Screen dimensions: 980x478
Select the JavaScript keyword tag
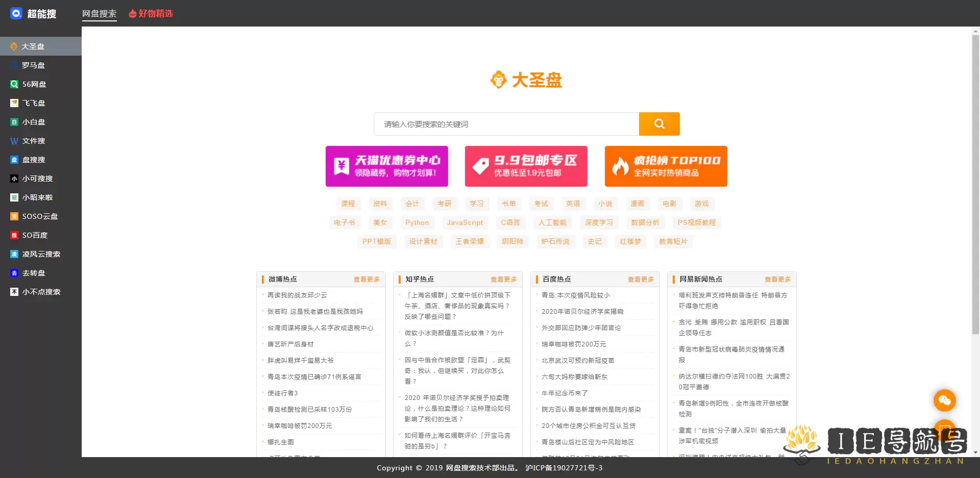click(x=465, y=222)
